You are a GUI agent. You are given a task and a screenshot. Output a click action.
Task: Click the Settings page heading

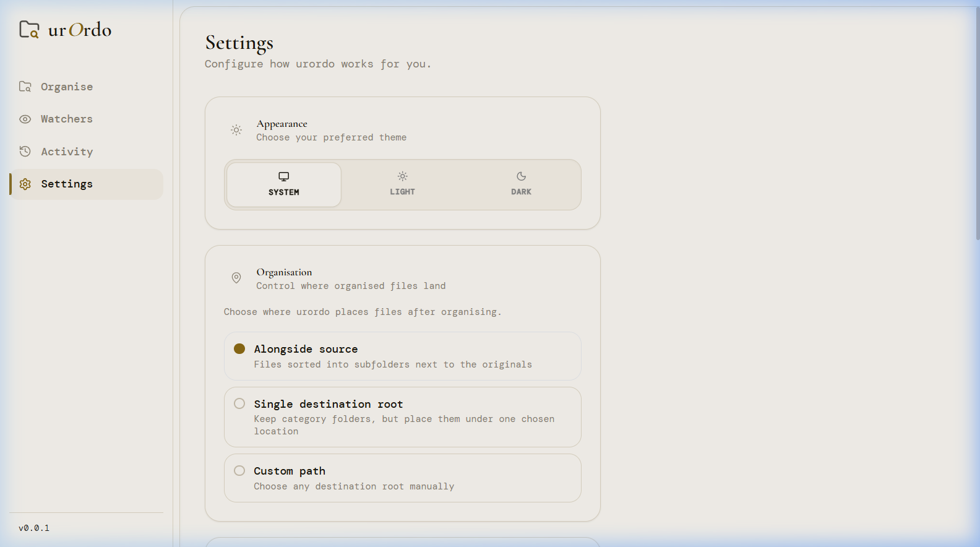[239, 43]
